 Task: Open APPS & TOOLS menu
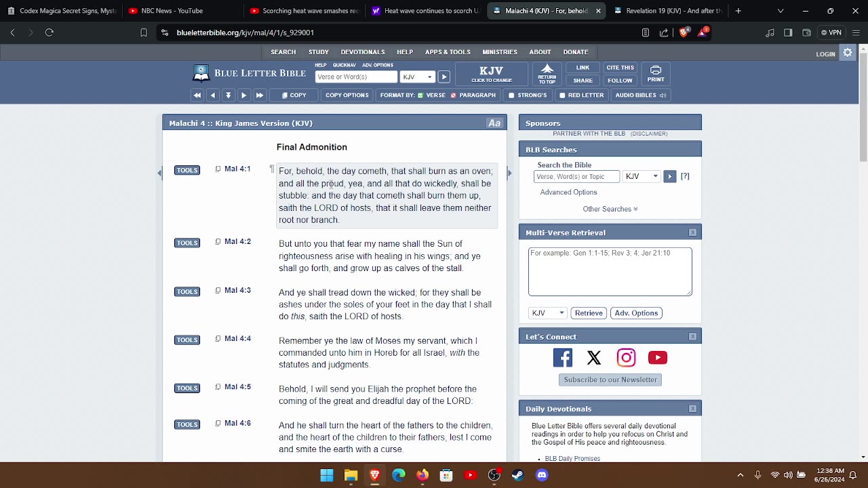tap(448, 52)
